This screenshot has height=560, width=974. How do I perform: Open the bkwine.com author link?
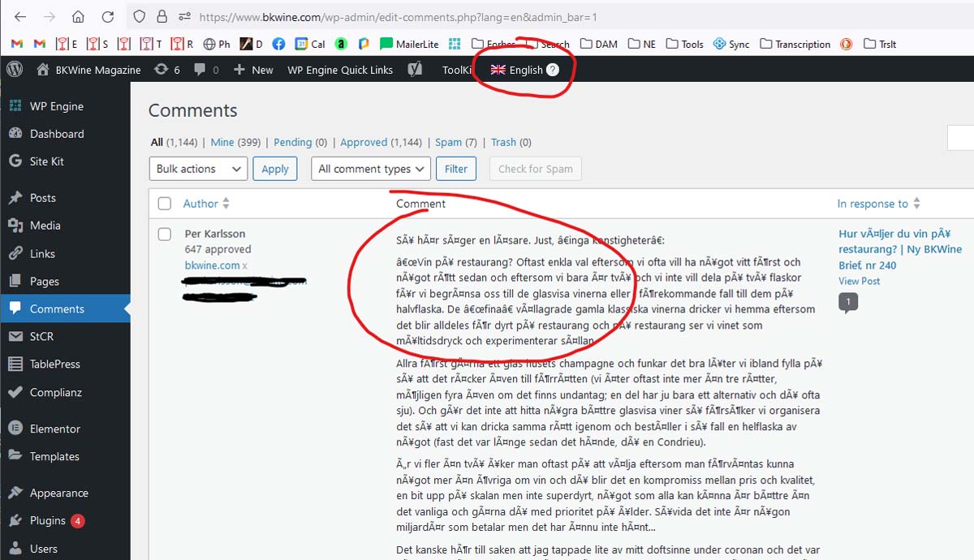click(x=212, y=265)
